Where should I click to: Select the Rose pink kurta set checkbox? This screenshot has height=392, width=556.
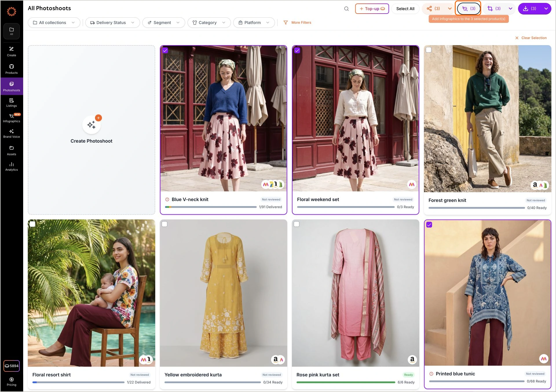click(297, 224)
